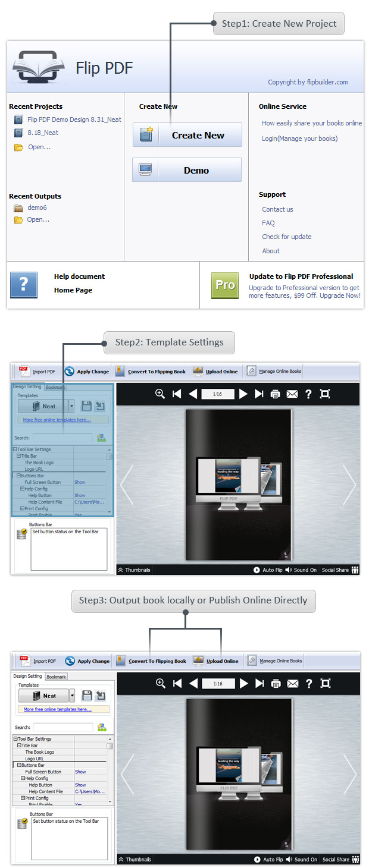369x868 pixels.
Task: Click the green Pro upgrade icon
Action: tap(225, 285)
